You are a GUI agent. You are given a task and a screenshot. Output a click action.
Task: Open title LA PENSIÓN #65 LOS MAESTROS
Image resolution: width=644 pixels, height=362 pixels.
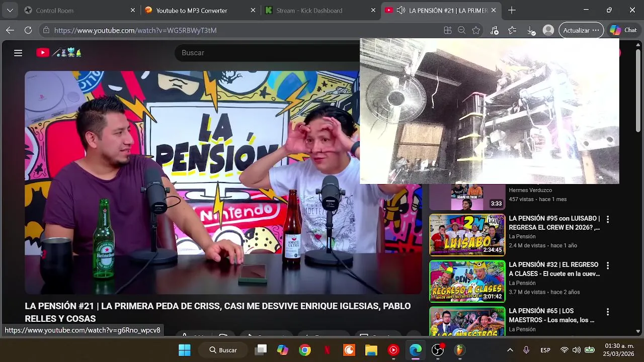point(552,315)
